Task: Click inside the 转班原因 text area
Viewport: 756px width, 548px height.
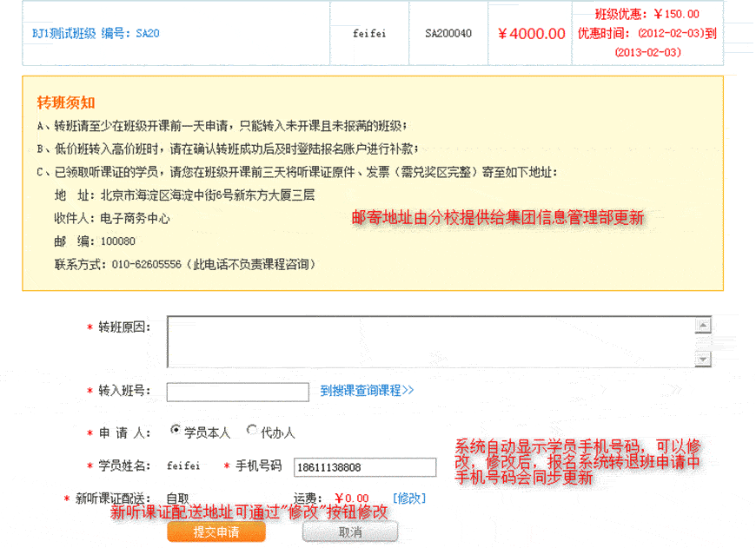Action: (432, 341)
